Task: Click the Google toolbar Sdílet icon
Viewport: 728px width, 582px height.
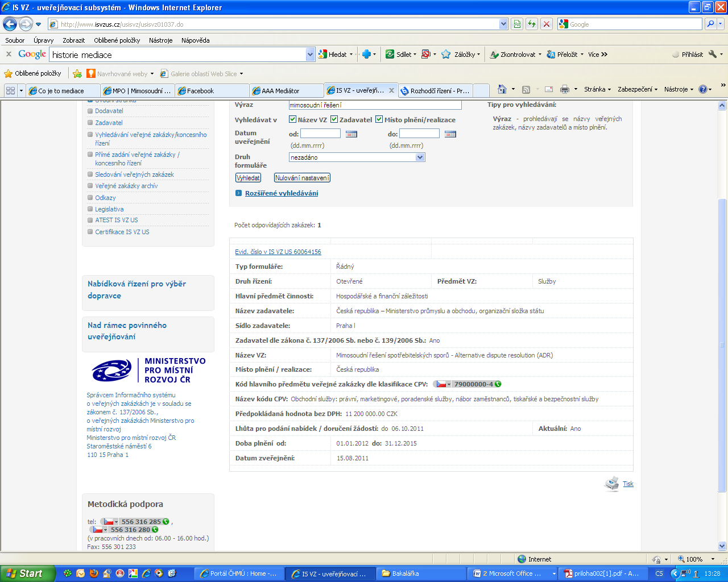Action: point(390,55)
